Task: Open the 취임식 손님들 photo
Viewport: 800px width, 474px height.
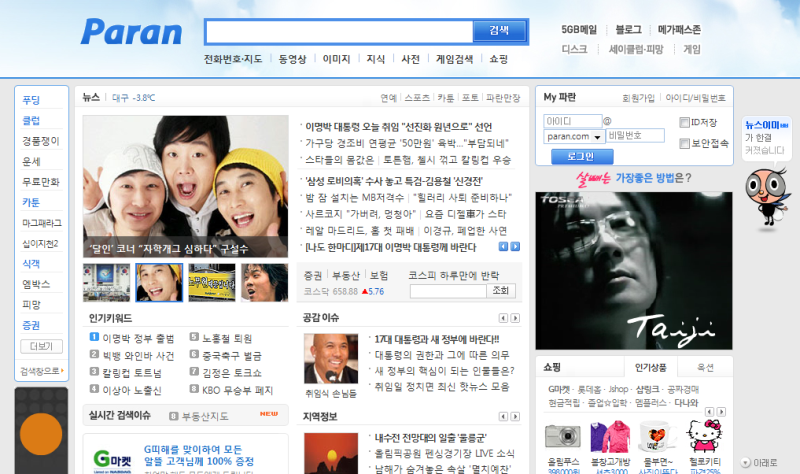Action: [x=331, y=359]
